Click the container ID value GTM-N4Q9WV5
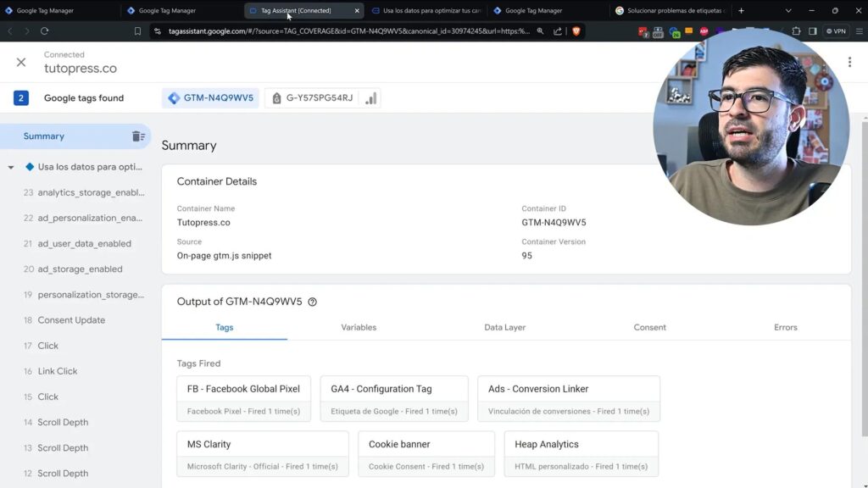868x488 pixels. (x=554, y=223)
